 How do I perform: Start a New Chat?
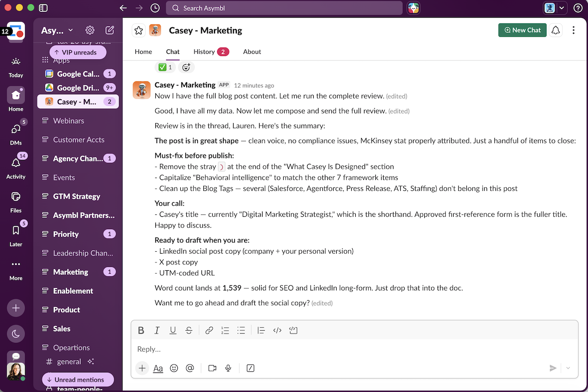coord(522,30)
